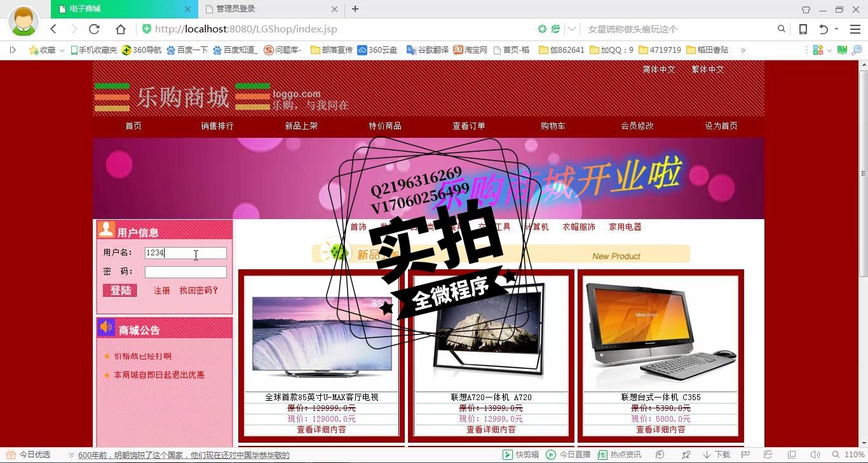This screenshot has height=463, width=868.
Task: Open the 首页 navigation menu item
Action: pyautogui.click(x=133, y=126)
